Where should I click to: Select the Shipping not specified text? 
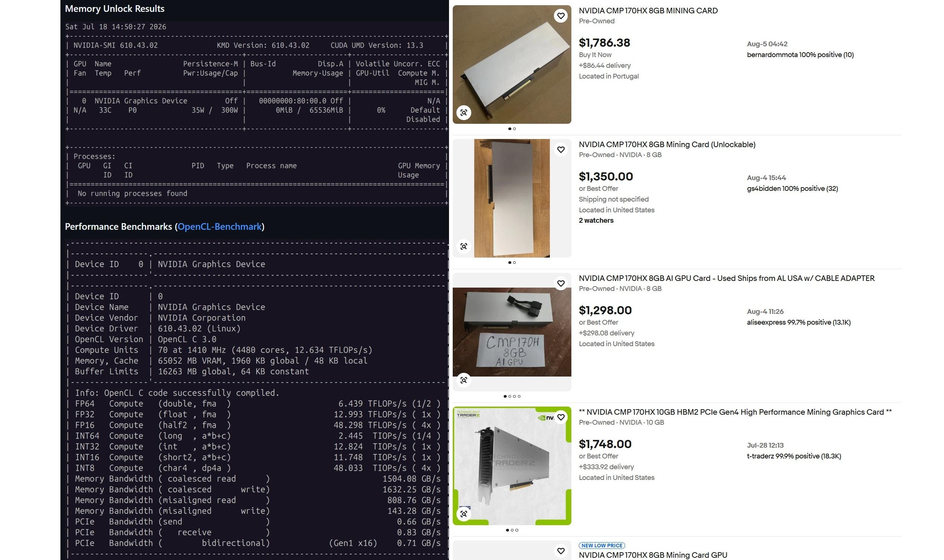(x=613, y=199)
